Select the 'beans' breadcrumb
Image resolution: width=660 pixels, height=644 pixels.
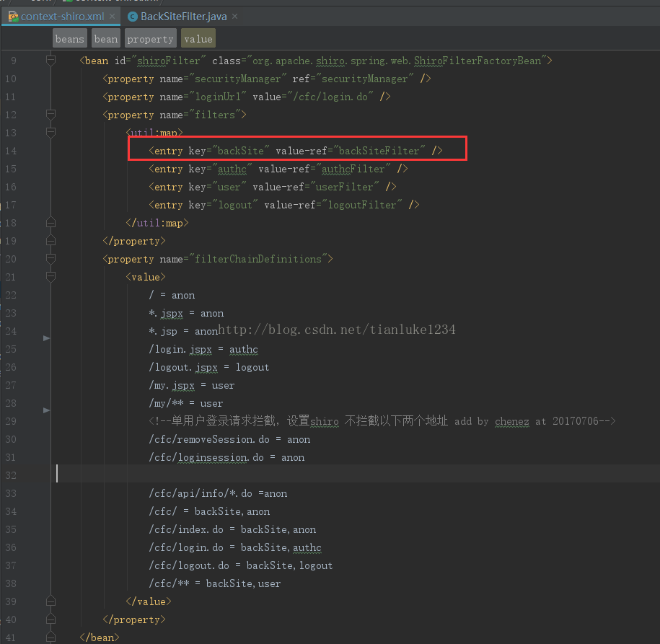point(70,39)
